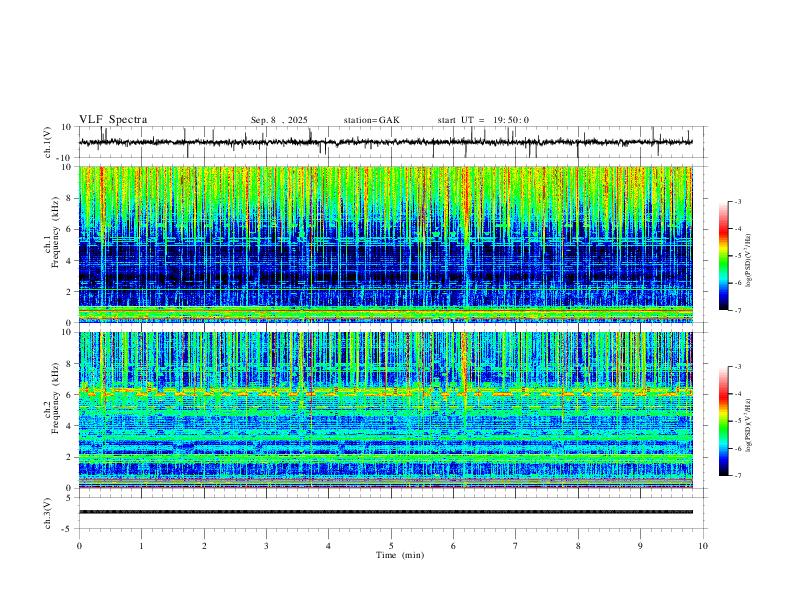Viewport: 792px width, 612px height.
Task: Click the "VLF Spectra" title text
Action: (113, 120)
